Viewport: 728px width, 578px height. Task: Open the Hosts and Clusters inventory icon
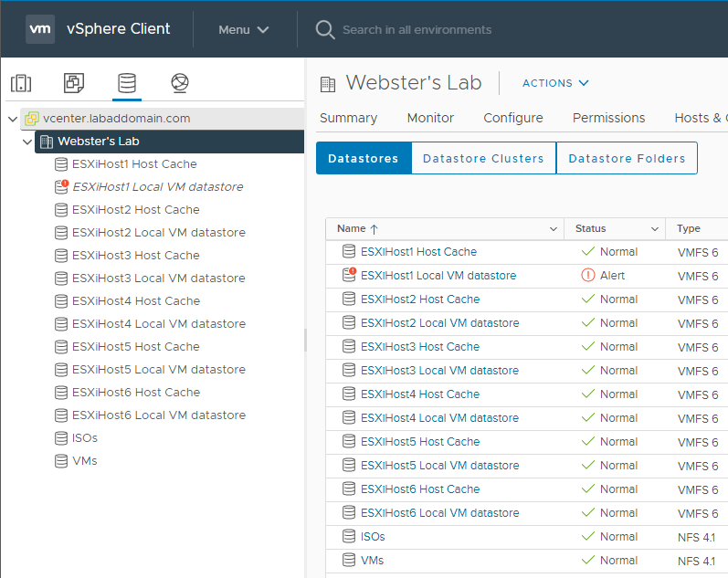[x=21, y=83]
